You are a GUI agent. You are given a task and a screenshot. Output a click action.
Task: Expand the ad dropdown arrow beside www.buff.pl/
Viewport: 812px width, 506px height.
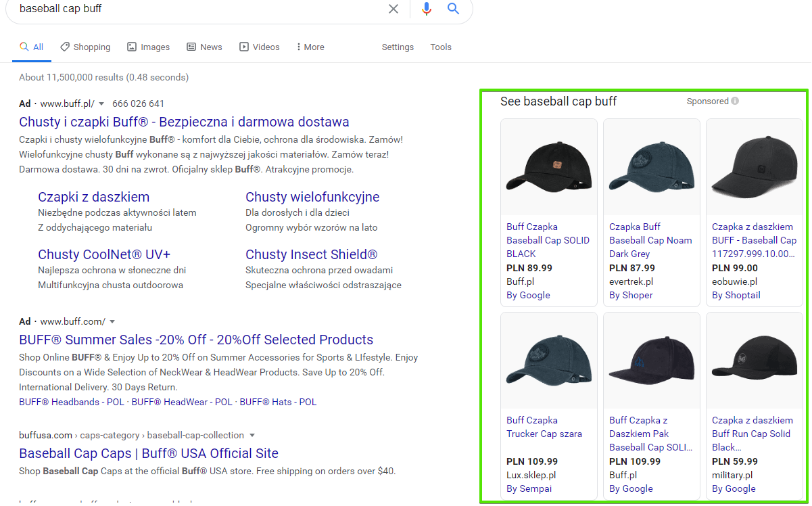[101, 104]
